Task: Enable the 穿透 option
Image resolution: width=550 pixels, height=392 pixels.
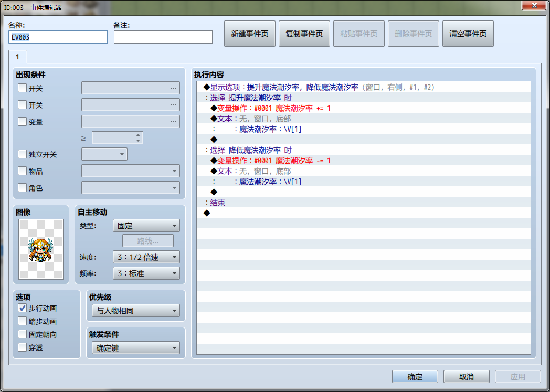Action: point(22,347)
